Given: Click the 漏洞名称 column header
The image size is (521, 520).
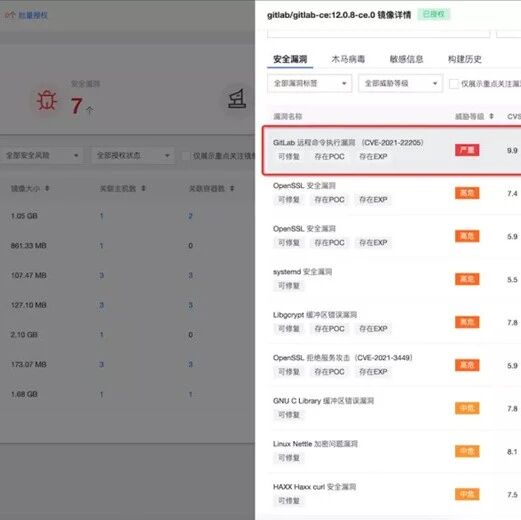Looking at the screenshot, I should pyautogui.click(x=288, y=116).
